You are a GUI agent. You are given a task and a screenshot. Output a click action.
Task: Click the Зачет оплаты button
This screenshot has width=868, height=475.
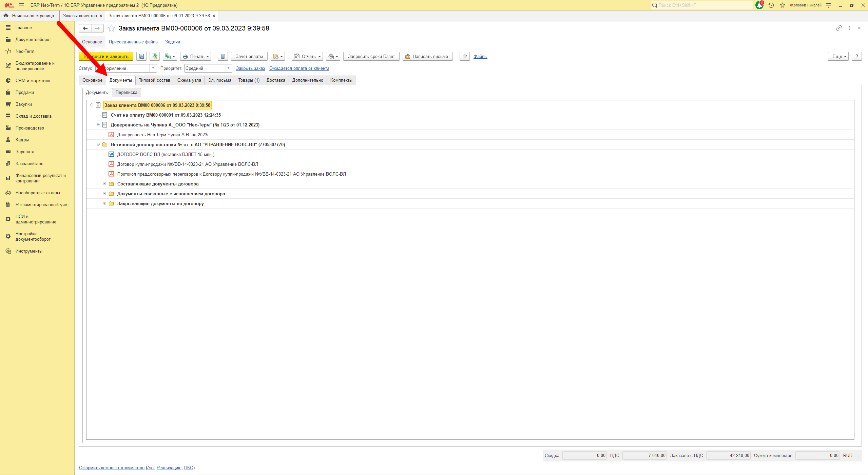[249, 56]
